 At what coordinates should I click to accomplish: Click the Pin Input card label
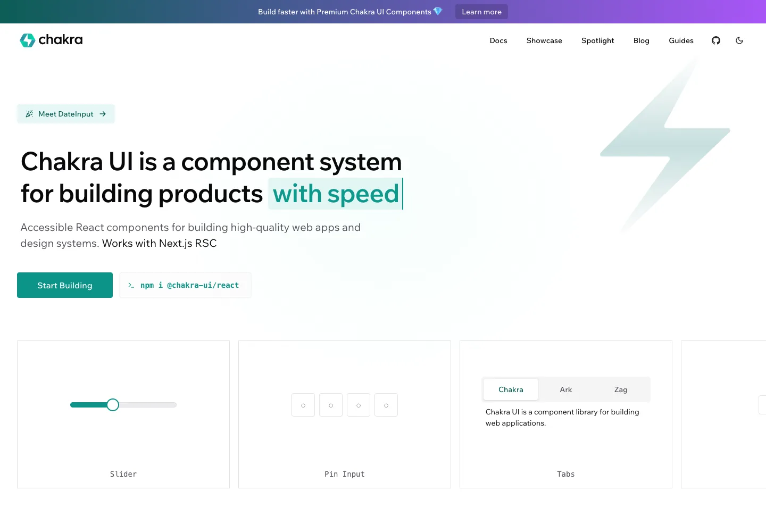345,474
